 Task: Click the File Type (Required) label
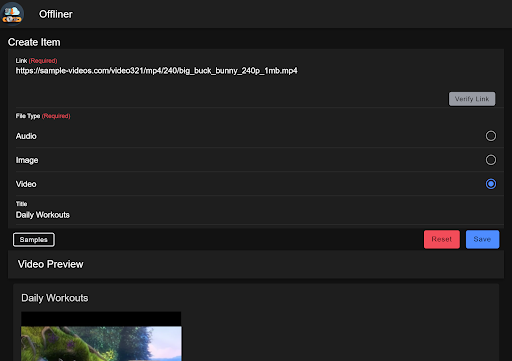(x=43, y=116)
